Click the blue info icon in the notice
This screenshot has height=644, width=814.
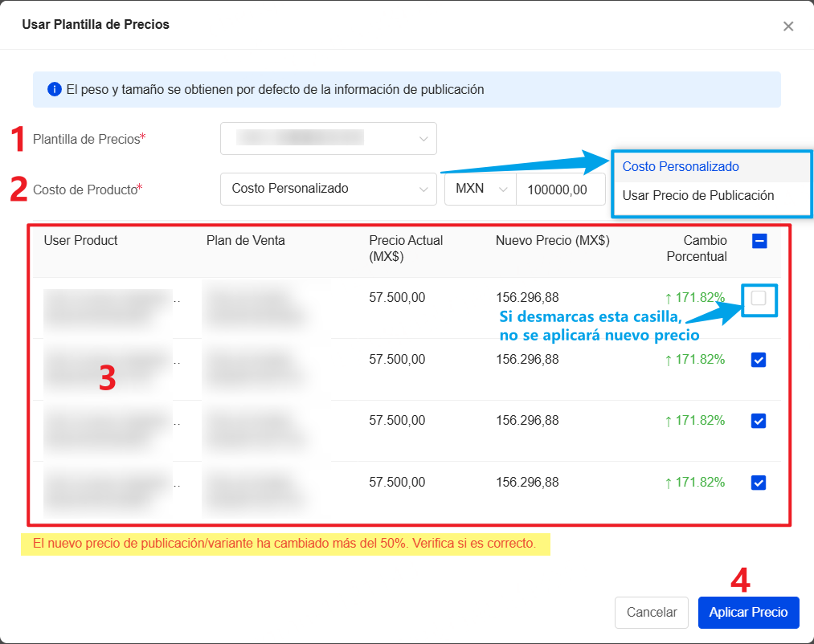coord(55,90)
